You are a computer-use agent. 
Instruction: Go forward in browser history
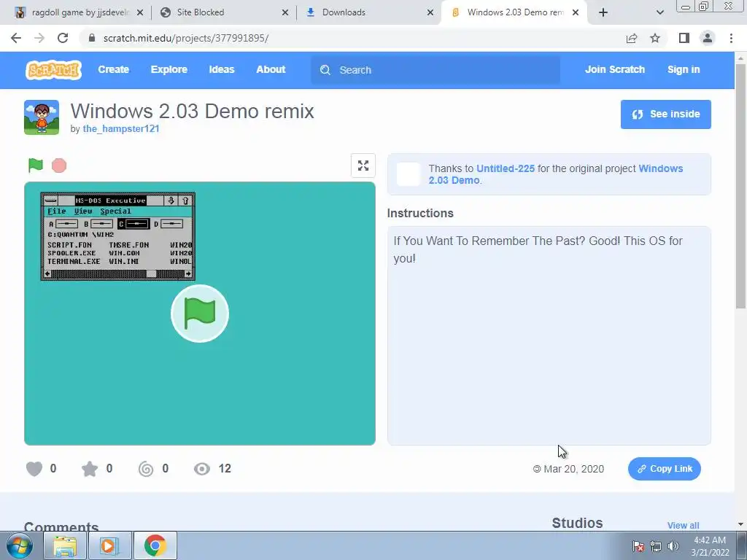(39, 38)
